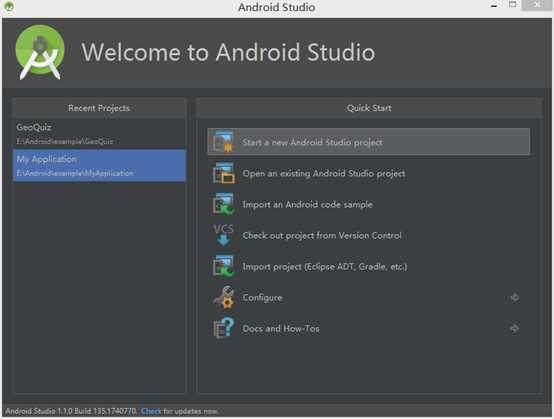
Task: Open an existing Android Studio project
Action: click(369, 173)
